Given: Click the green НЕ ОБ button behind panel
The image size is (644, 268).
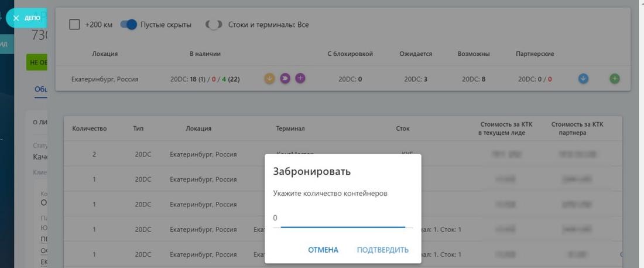Looking at the screenshot, I should pyautogui.click(x=37, y=62).
